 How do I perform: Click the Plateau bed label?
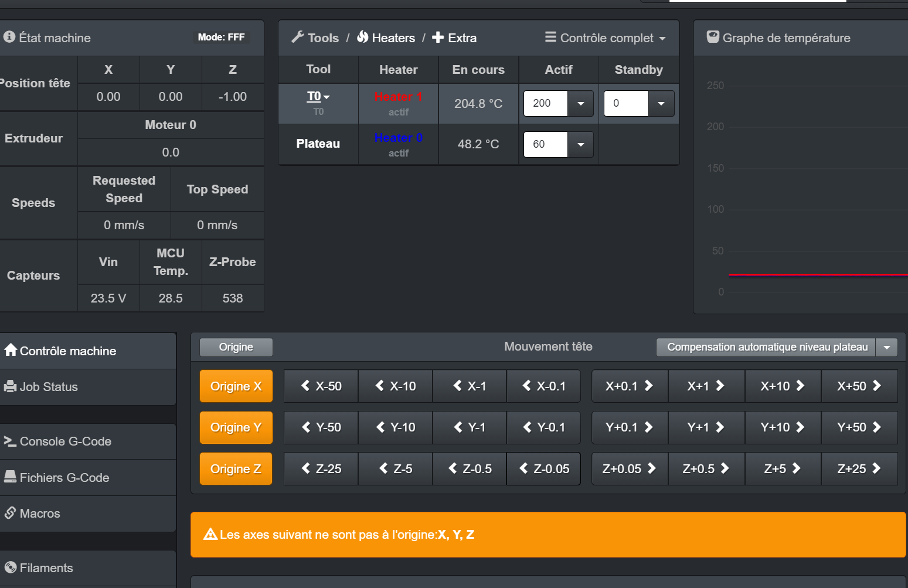coord(318,144)
